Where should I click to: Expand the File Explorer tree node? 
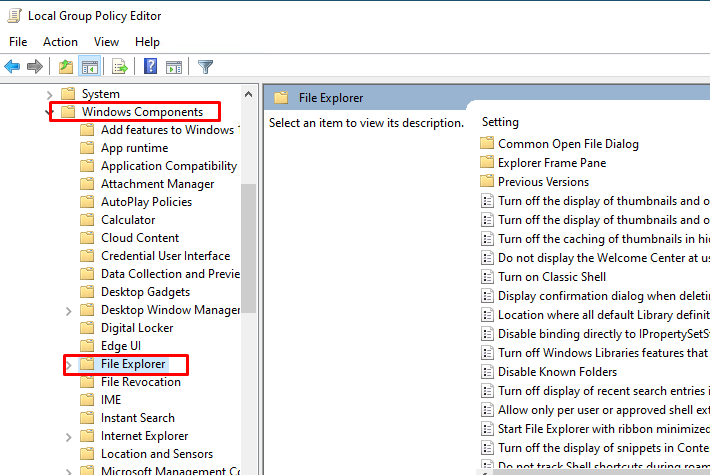pyautogui.click(x=68, y=365)
